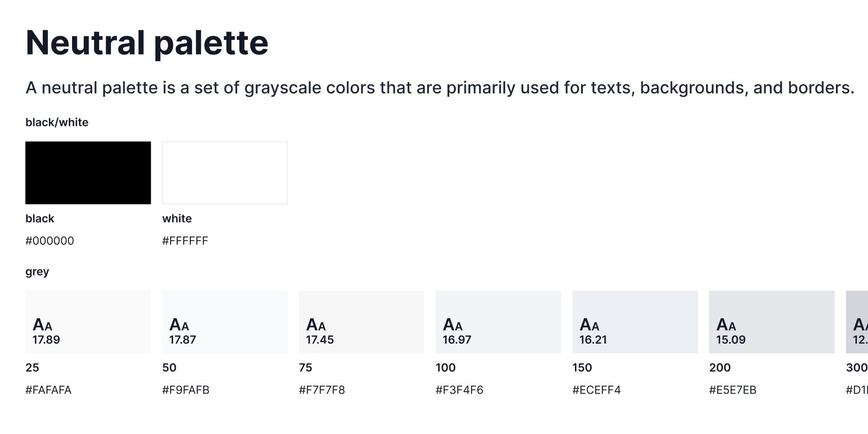Select the grey 25 swatch
The image size is (868, 434).
pyautogui.click(x=88, y=322)
